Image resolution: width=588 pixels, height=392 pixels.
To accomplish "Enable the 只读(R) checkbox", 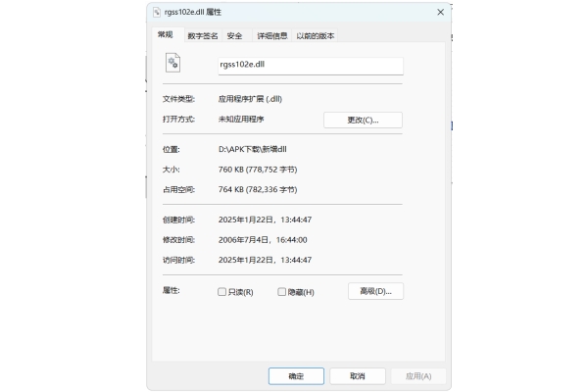I will click(x=222, y=292).
